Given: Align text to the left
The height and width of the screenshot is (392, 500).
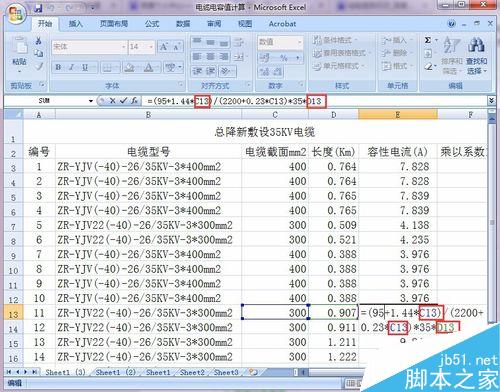Looking at the screenshot, I should pyautogui.click(x=197, y=56).
